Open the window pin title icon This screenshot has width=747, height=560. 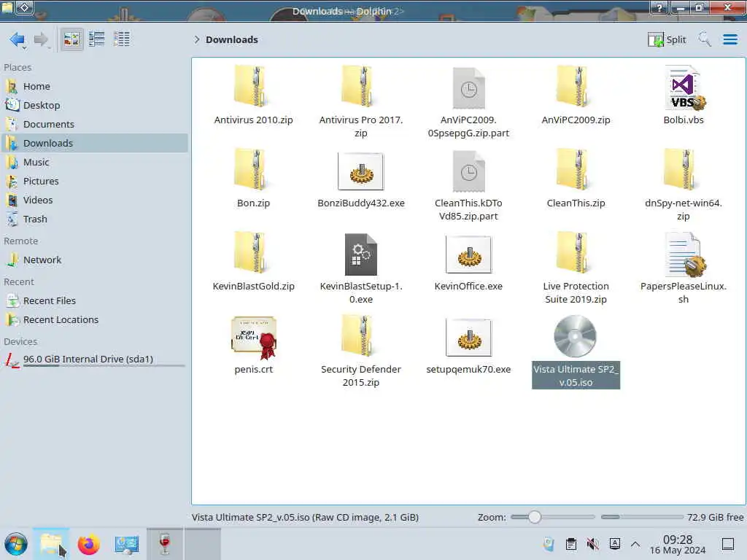coord(25,7)
